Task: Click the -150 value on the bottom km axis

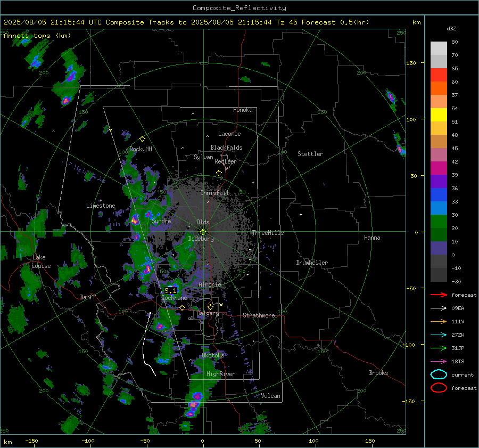Action: pyautogui.click(x=31, y=441)
